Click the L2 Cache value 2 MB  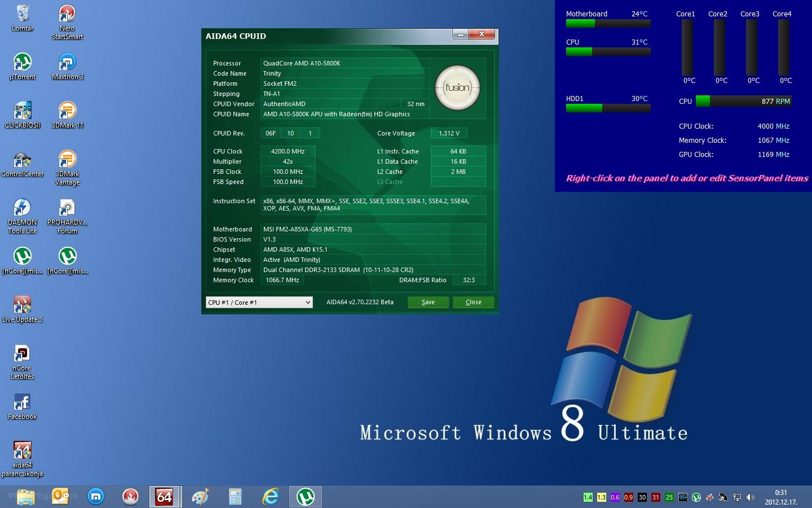(458, 172)
